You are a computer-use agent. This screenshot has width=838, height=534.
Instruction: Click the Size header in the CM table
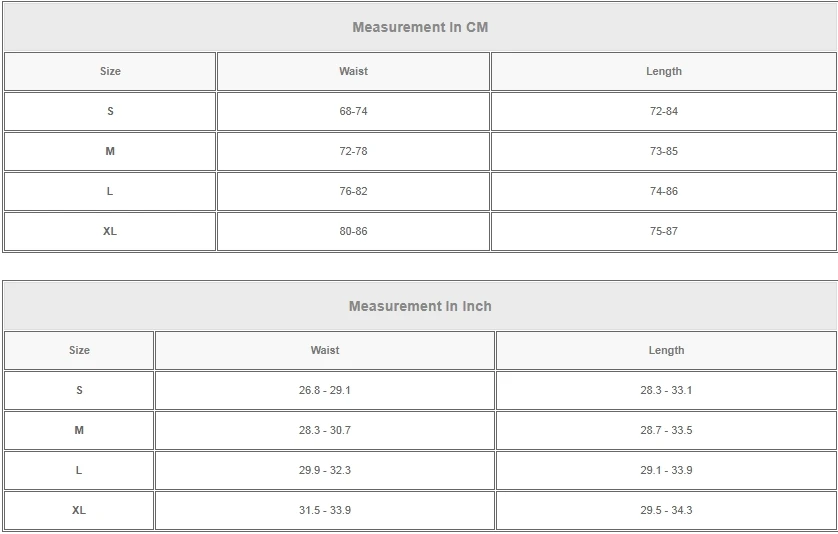[x=110, y=71]
